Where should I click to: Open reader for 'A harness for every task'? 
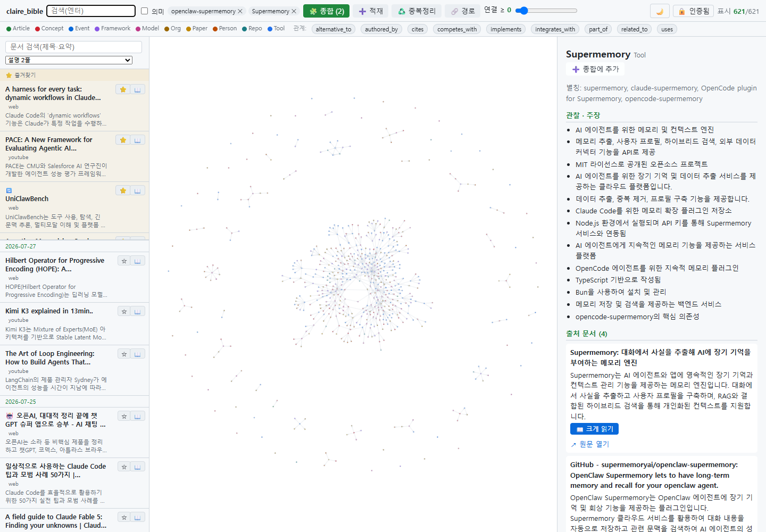tap(137, 89)
